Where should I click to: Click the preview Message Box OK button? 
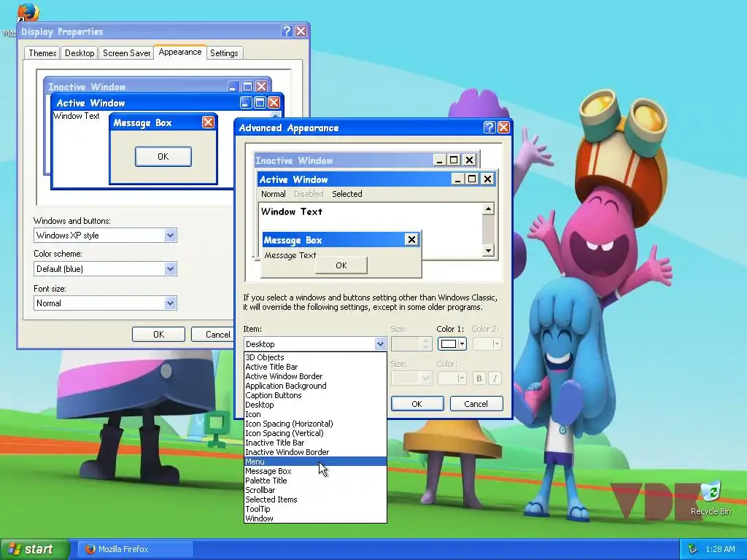341,265
